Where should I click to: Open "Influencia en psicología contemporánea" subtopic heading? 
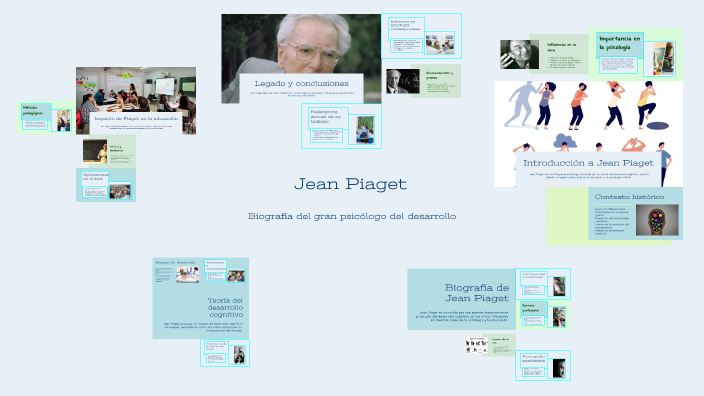(405, 25)
